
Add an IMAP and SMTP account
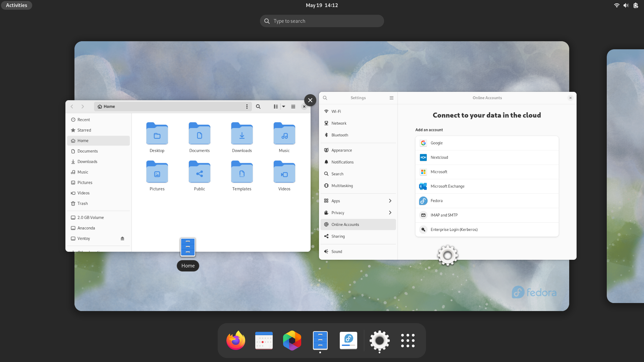(487, 215)
